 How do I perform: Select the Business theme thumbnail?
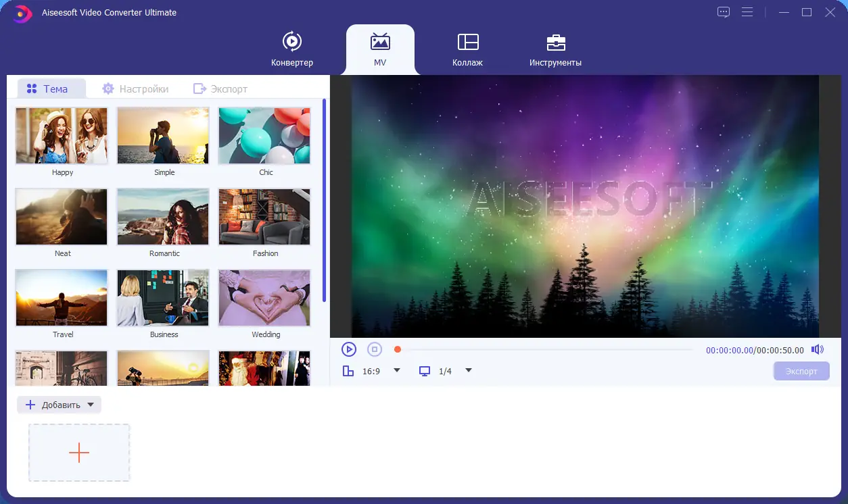tap(163, 298)
